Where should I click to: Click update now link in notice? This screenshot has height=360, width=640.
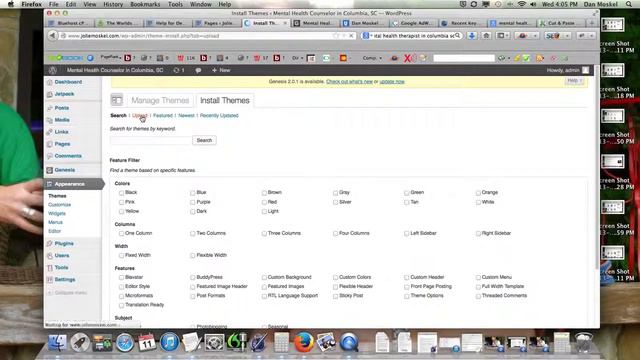[392, 82]
